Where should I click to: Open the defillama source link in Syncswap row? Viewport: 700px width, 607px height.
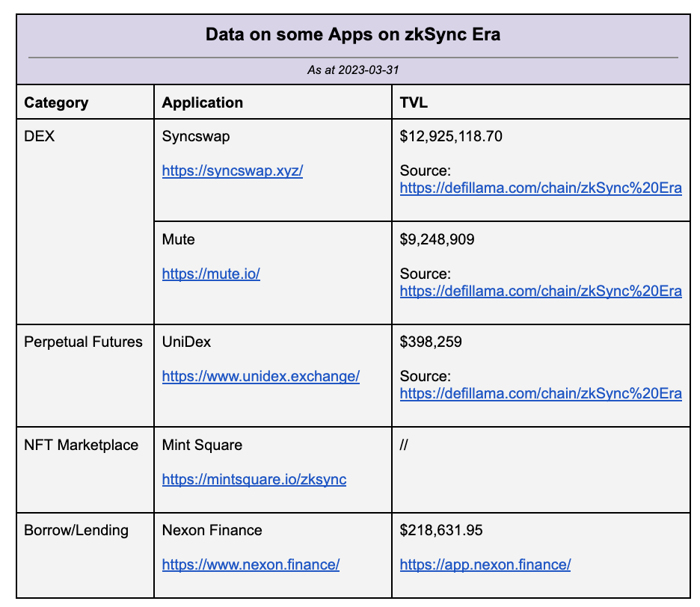coord(541,188)
